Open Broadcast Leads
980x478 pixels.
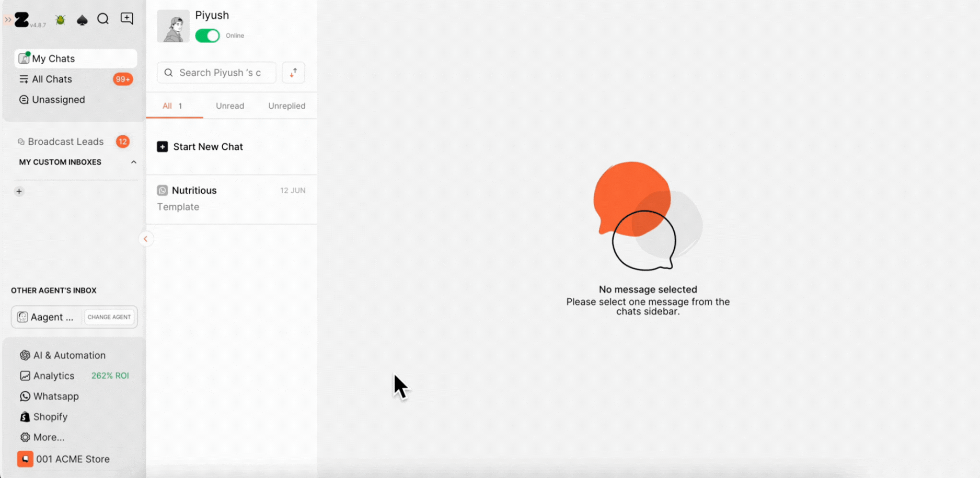pos(65,142)
